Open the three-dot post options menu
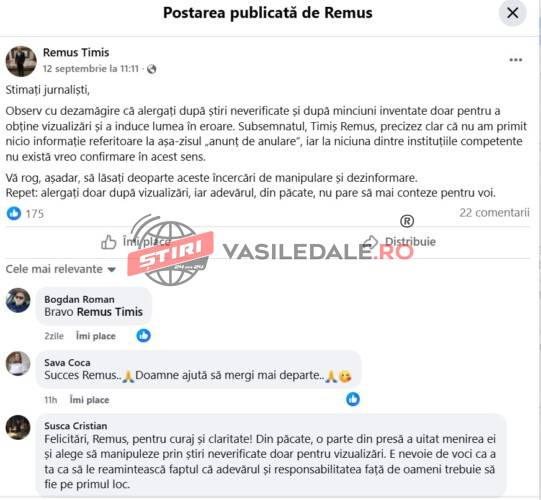The image size is (541, 500). [x=515, y=60]
